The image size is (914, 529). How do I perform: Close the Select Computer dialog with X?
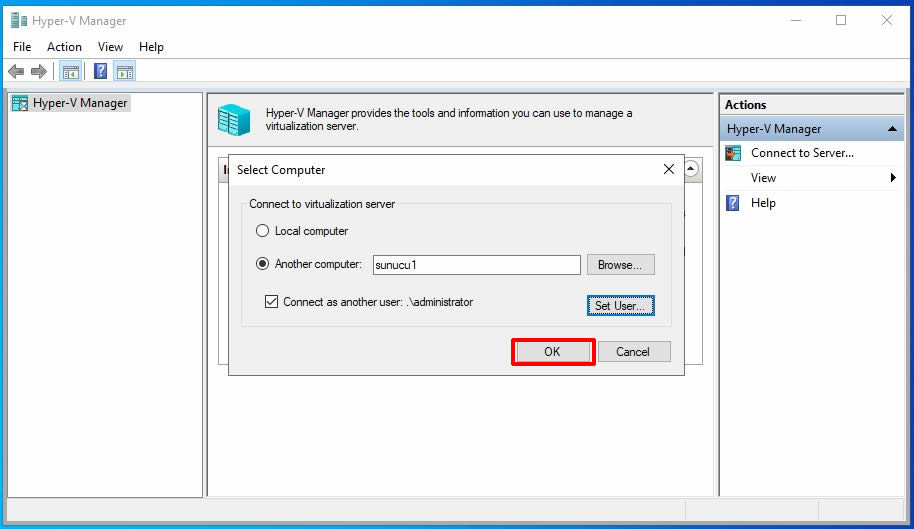click(669, 169)
